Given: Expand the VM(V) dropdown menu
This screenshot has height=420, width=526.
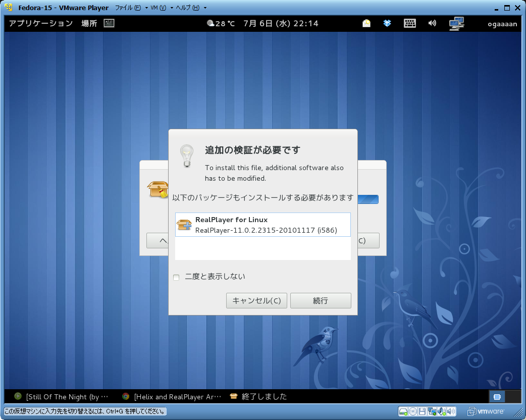Looking at the screenshot, I should [x=162, y=8].
